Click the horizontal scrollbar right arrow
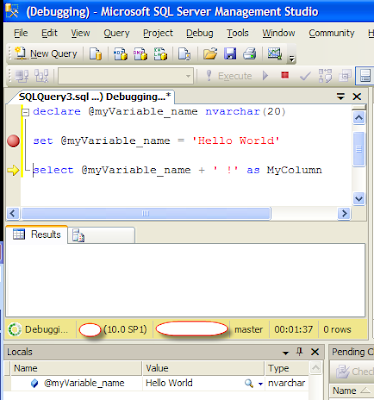 pos(344,213)
